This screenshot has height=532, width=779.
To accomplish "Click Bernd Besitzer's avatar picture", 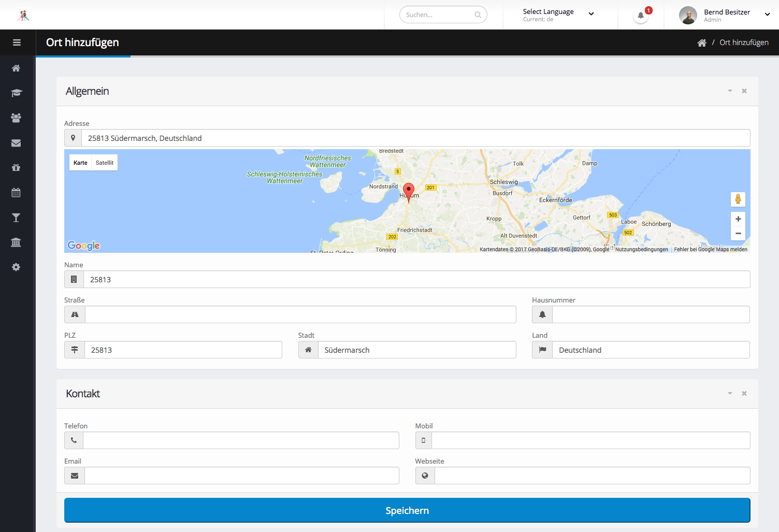I will tap(688, 15).
